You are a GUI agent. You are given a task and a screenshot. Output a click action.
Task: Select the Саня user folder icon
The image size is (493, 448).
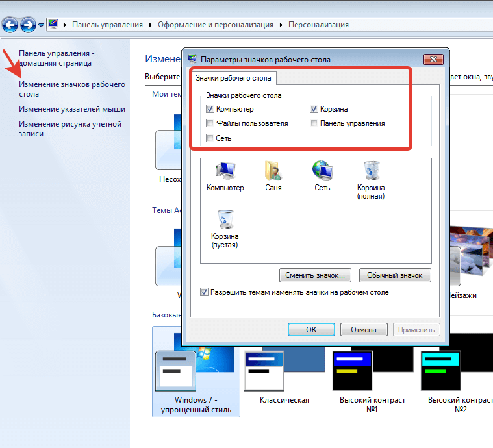[273, 176]
